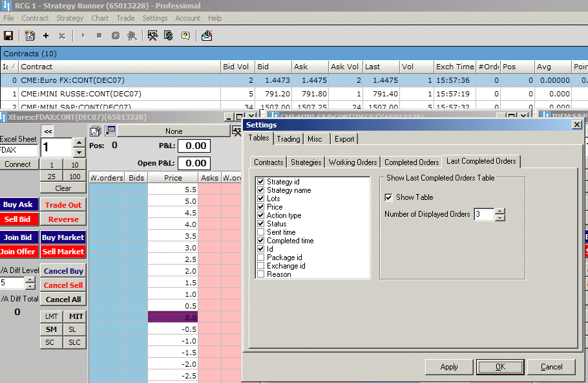Click the grey magnifier icon in the toolbar

[132, 36]
